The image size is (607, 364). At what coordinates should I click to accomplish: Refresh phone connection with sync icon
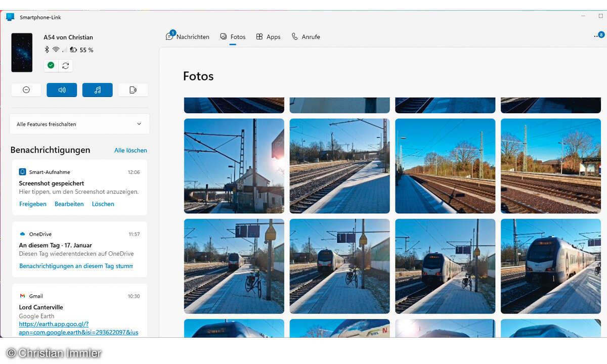66,65
